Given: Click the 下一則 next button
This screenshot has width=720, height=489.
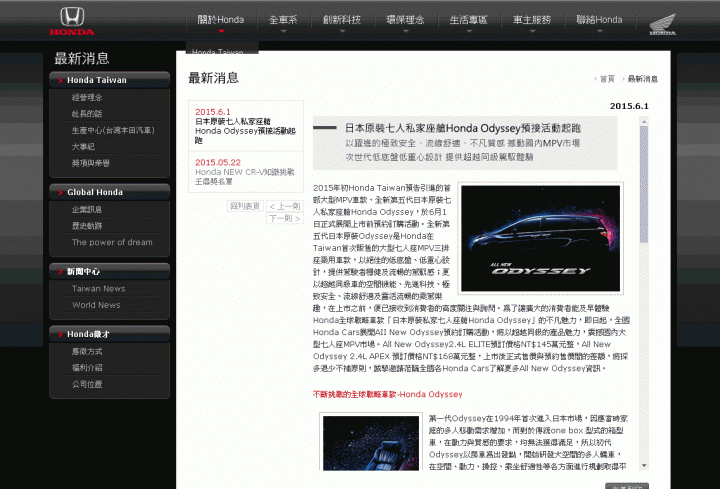Looking at the screenshot, I should [285, 219].
